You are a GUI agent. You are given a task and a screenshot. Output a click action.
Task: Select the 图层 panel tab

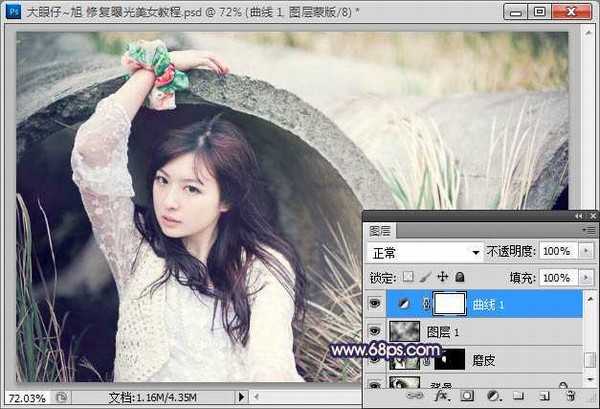[379, 231]
